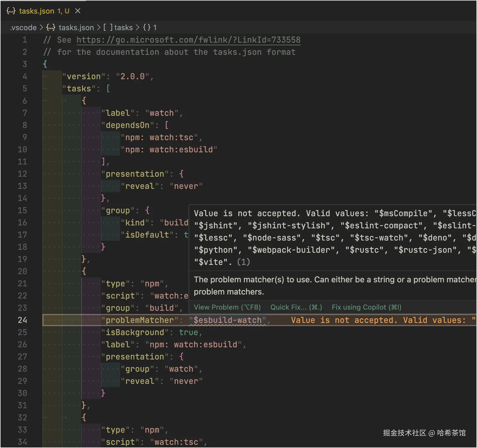Click the "presentation" key on line 12
This screenshot has width=477, height=448.
pos(135,174)
